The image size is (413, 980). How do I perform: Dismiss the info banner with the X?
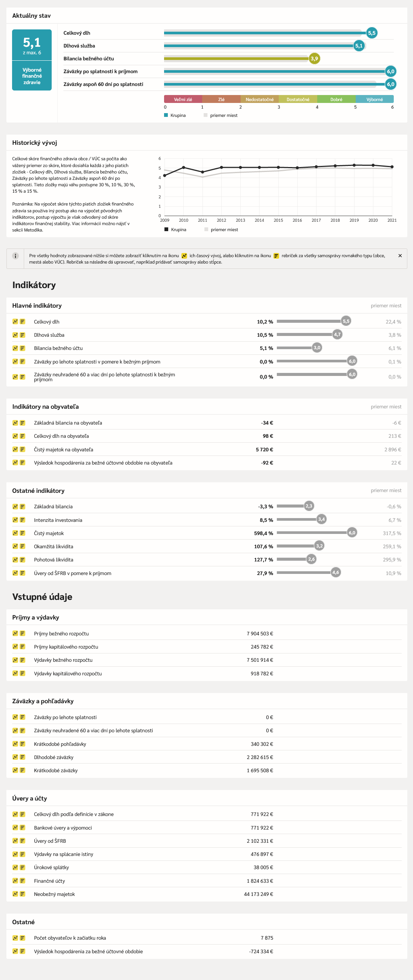coord(400,256)
